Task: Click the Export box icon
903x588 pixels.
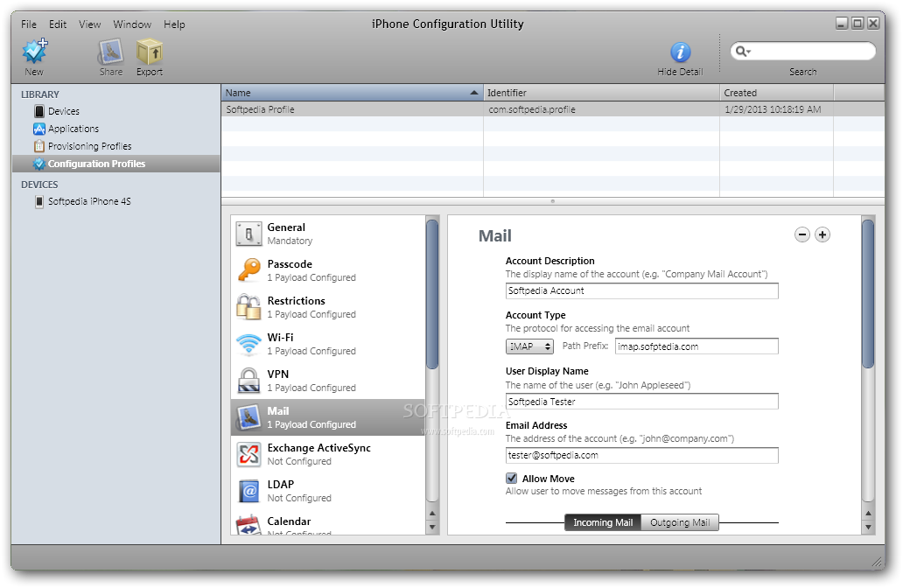Action: pos(149,52)
